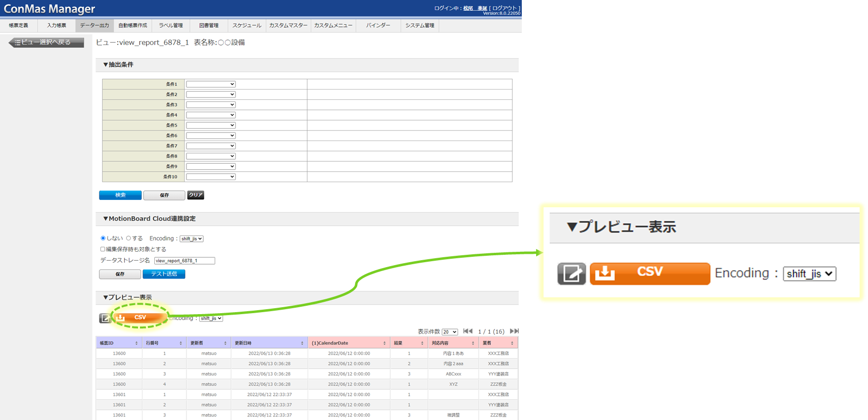
Task: Sort by 帳票ID column arrows
Action: tap(137, 343)
